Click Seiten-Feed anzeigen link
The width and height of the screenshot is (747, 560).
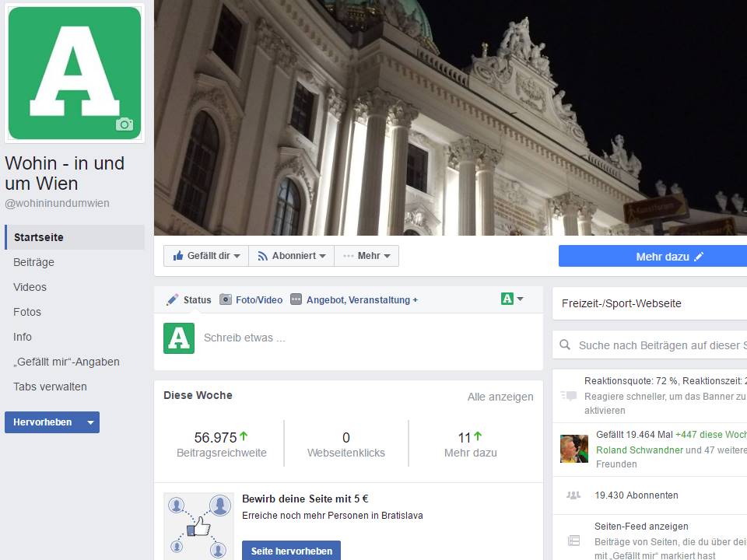point(641,527)
